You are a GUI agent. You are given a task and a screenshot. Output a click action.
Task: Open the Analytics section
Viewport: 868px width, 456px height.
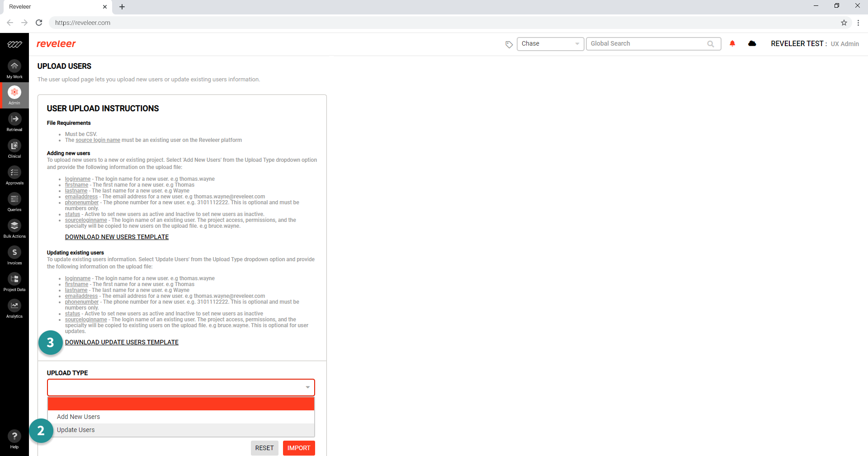pyautogui.click(x=14, y=309)
